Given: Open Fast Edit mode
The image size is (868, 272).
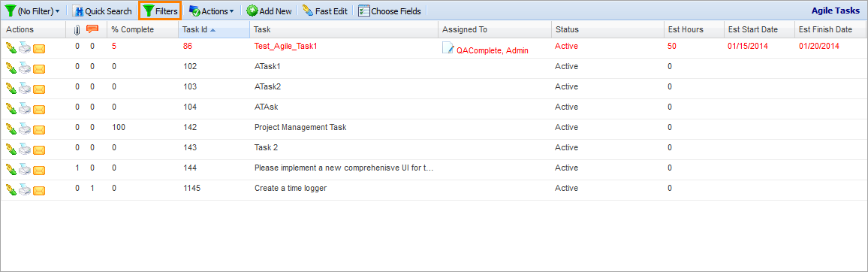Looking at the screenshot, I should pos(326,11).
